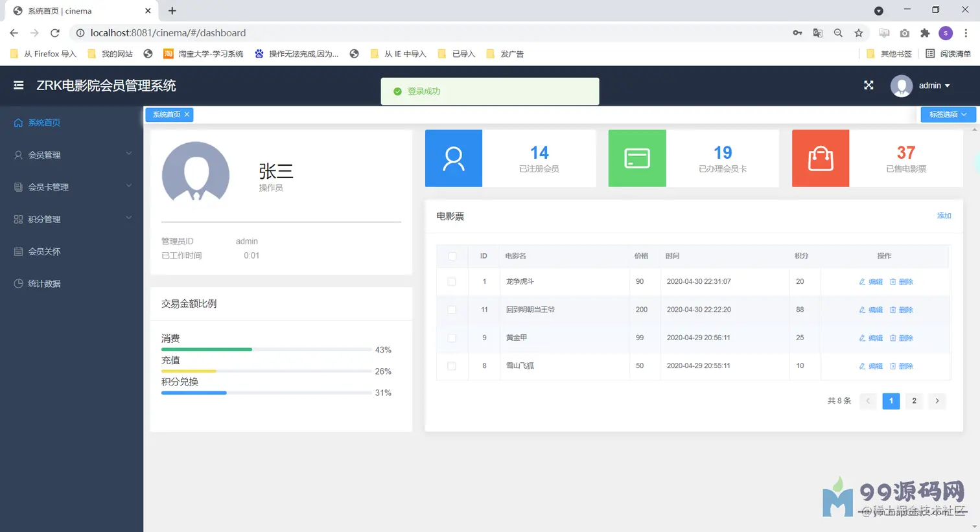Expand the 会员卡管理 sidebar menu

pyautogui.click(x=71, y=187)
